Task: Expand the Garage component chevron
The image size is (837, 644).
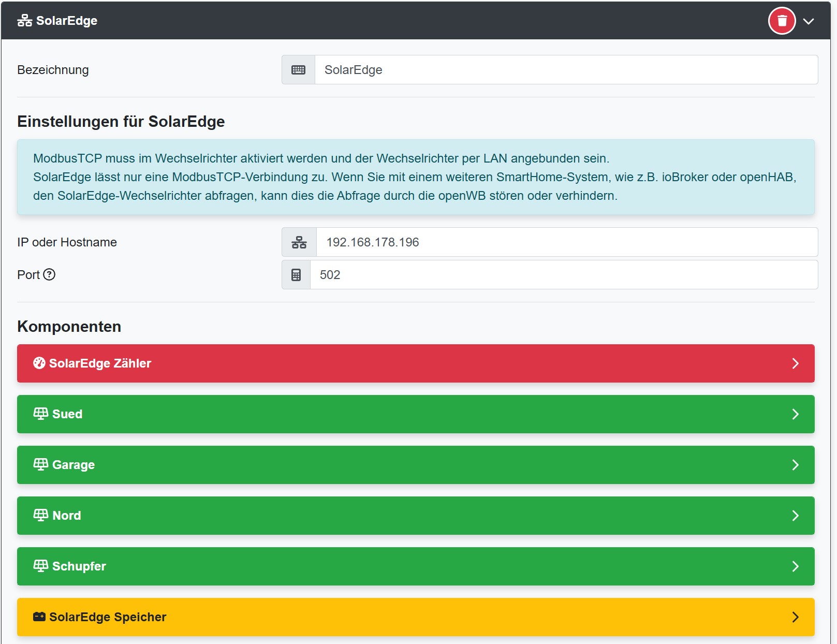Action: click(x=795, y=465)
